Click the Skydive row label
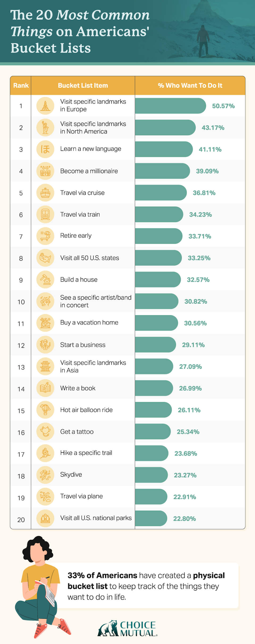 click(x=71, y=475)
